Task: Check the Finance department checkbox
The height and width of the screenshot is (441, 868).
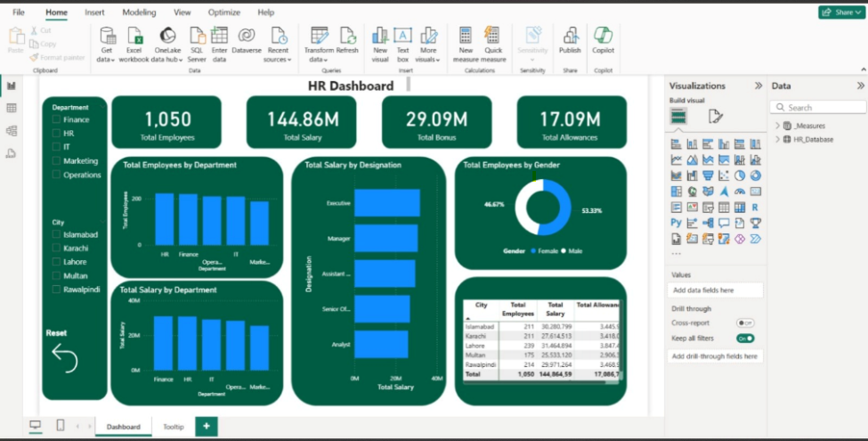Action: coord(56,119)
